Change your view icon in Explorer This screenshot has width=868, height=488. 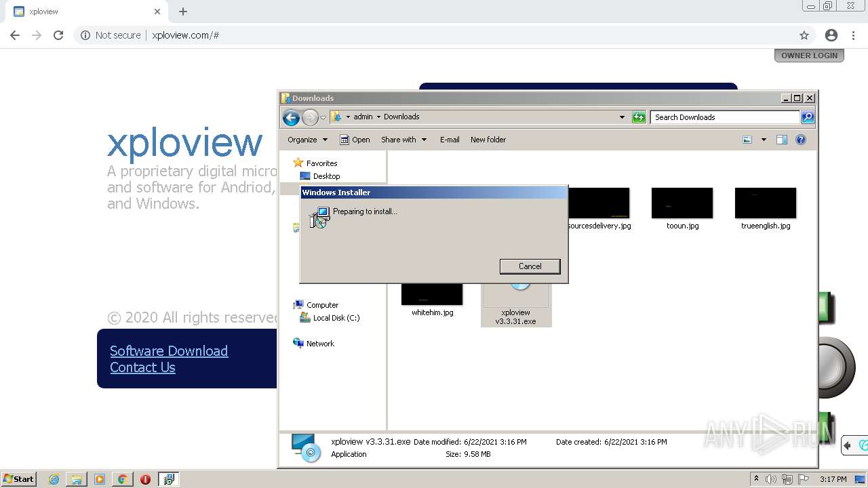747,140
